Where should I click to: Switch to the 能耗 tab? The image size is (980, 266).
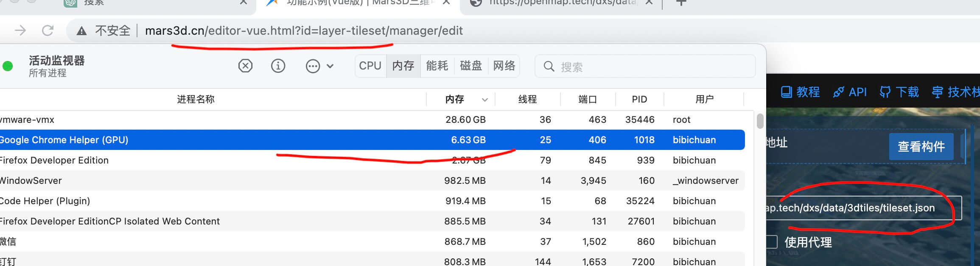click(437, 66)
